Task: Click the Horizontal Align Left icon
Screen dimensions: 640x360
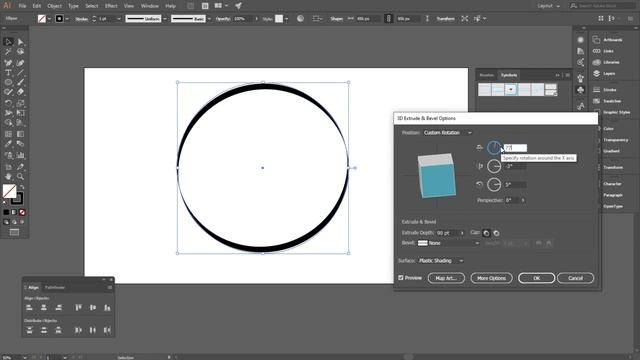Action: [x=29, y=307]
